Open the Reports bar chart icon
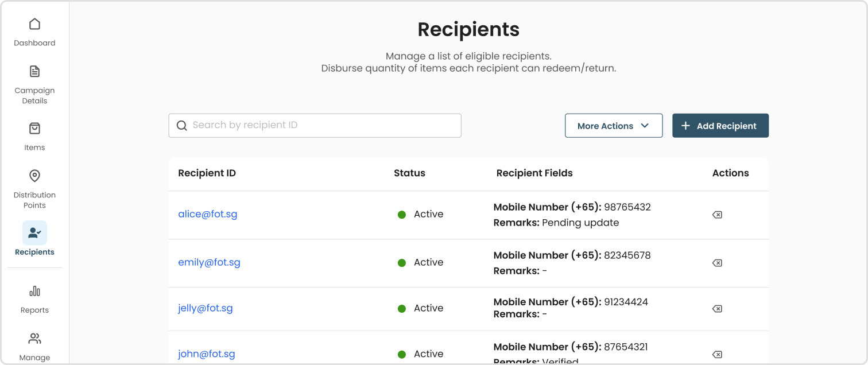Screen dimensions: 868x365 [x=34, y=291]
